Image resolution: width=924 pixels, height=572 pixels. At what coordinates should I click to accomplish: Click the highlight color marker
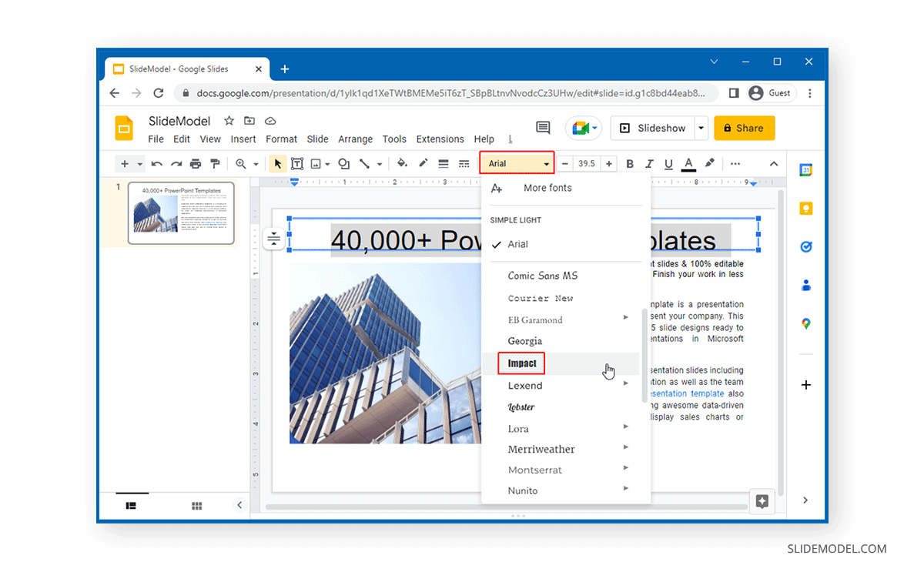click(x=709, y=163)
